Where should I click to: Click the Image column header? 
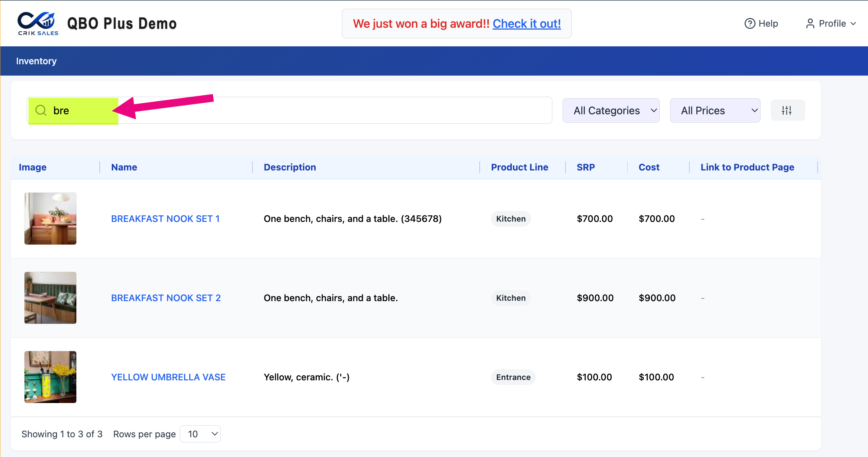(x=33, y=167)
